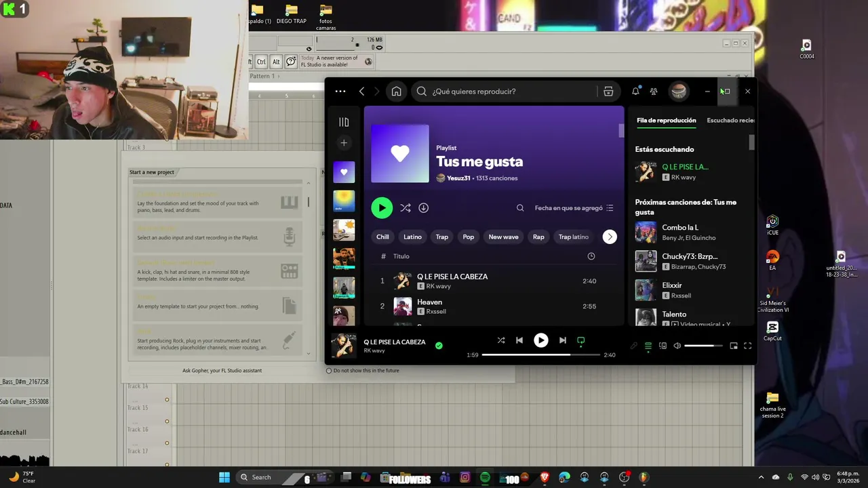Toggle shuffle in the player bar

pos(500,340)
